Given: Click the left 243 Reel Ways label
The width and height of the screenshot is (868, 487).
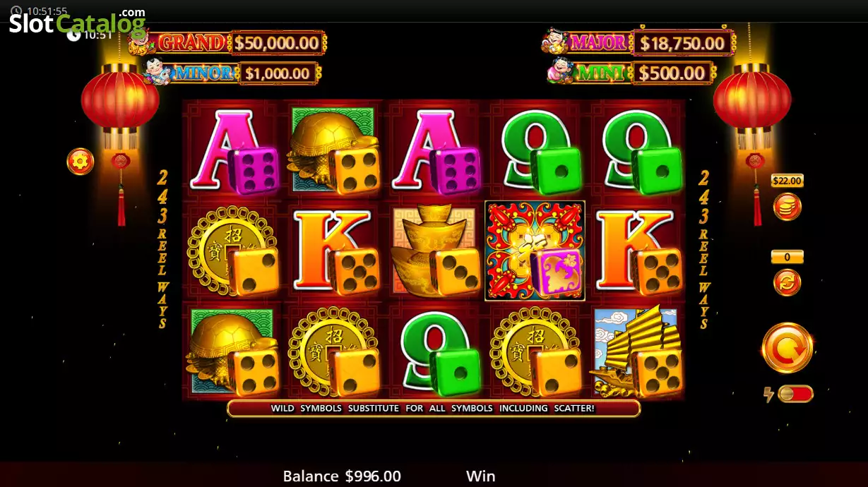Looking at the screenshot, I should coord(162,250).
